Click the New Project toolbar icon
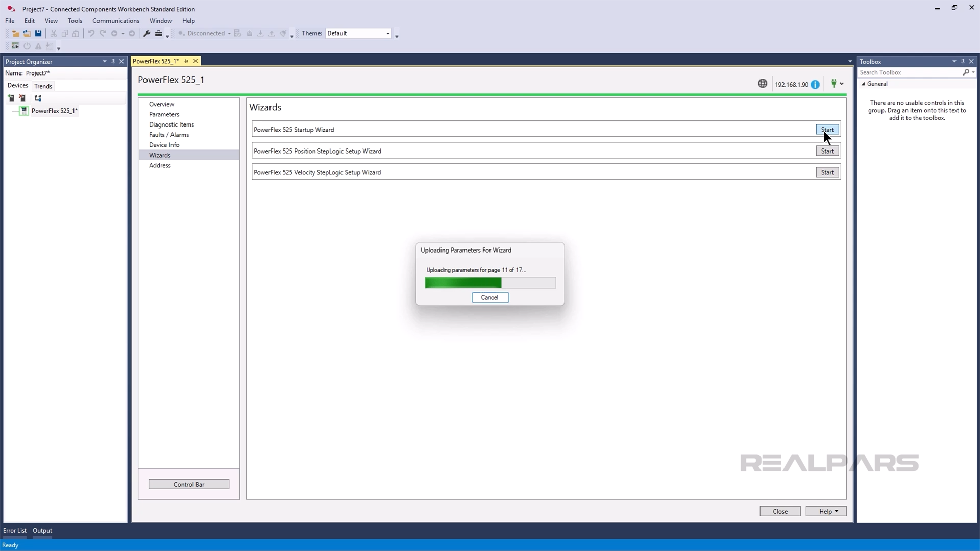This screenshot has width=980, height=551. (16, 34)
